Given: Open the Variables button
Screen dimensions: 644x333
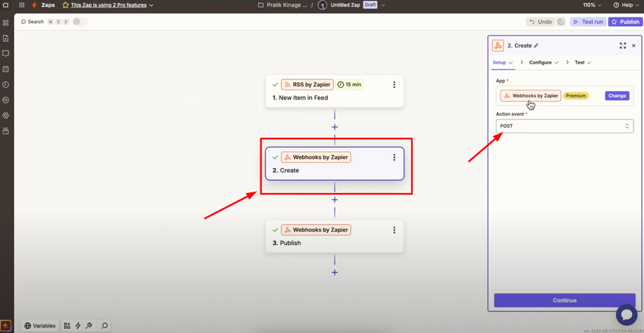Looking at the screenshot, I should (x=41, y=325).
